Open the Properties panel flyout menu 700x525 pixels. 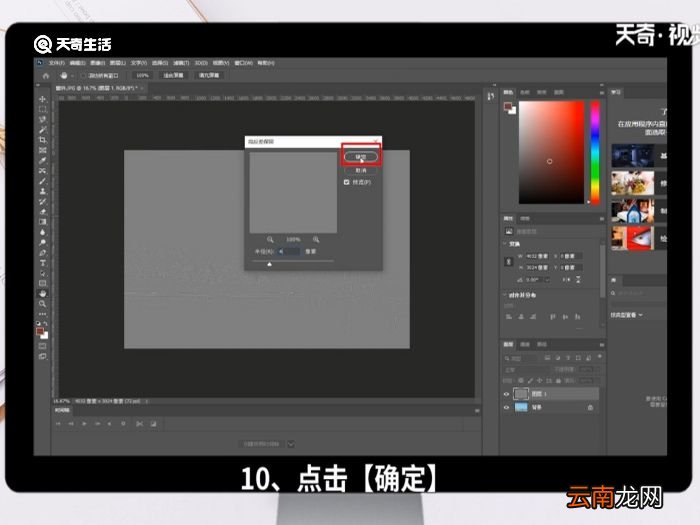601,219
